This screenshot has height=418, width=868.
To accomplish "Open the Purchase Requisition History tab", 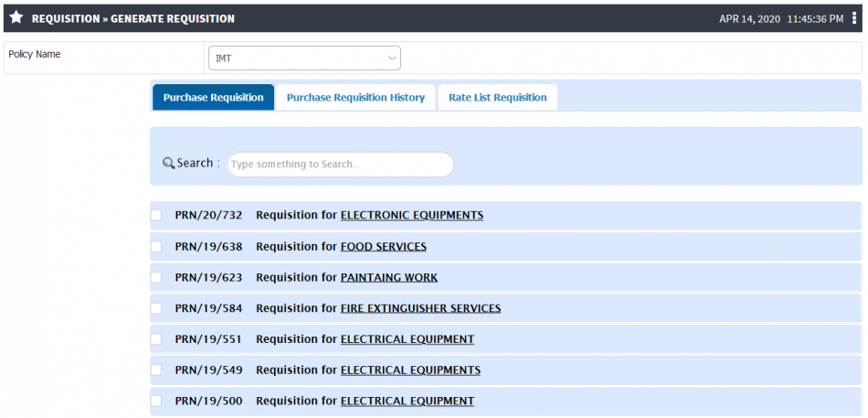I will (x=355, y=98).
